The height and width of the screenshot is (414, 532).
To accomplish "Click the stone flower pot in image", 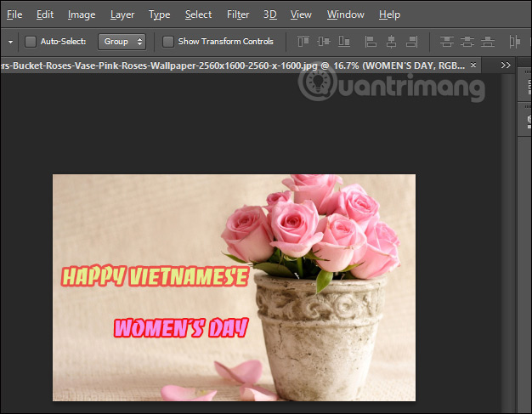I will coord(320,336).
